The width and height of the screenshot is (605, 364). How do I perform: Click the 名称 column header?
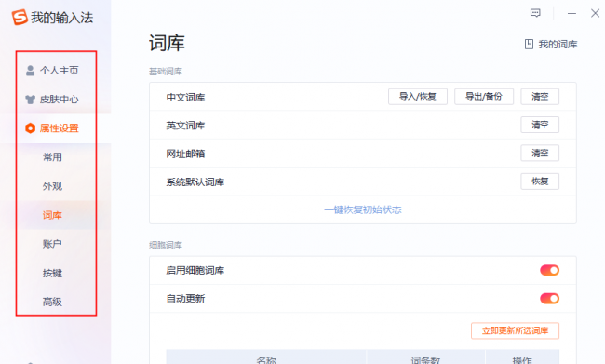point(266,359)
